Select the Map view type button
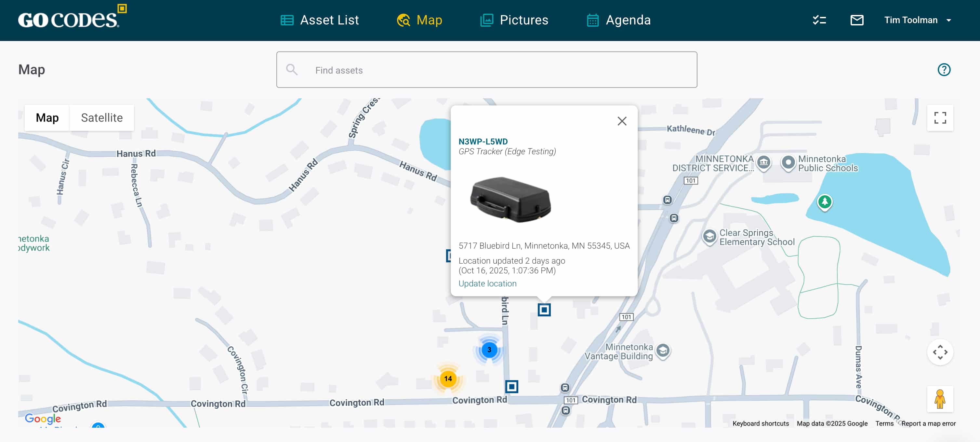Viewport: 980px width, 442px height. point(47,118)
